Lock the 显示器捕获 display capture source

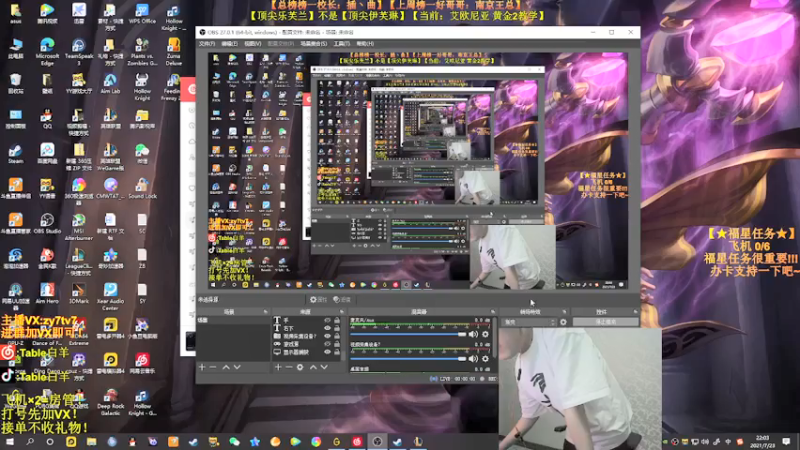coord(337,352)
